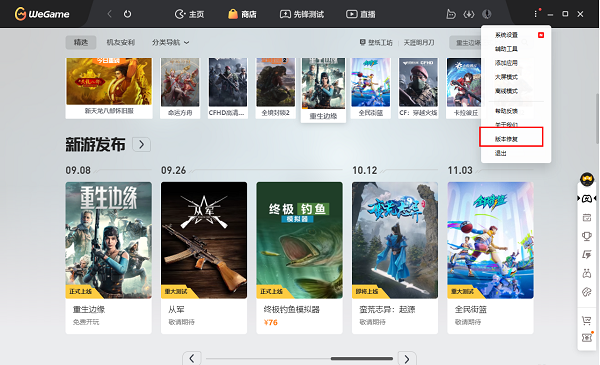Open the CF:穿越火线 game thumbnail
This screenshot has height=365, width=600.
click(x=418, y=88)
